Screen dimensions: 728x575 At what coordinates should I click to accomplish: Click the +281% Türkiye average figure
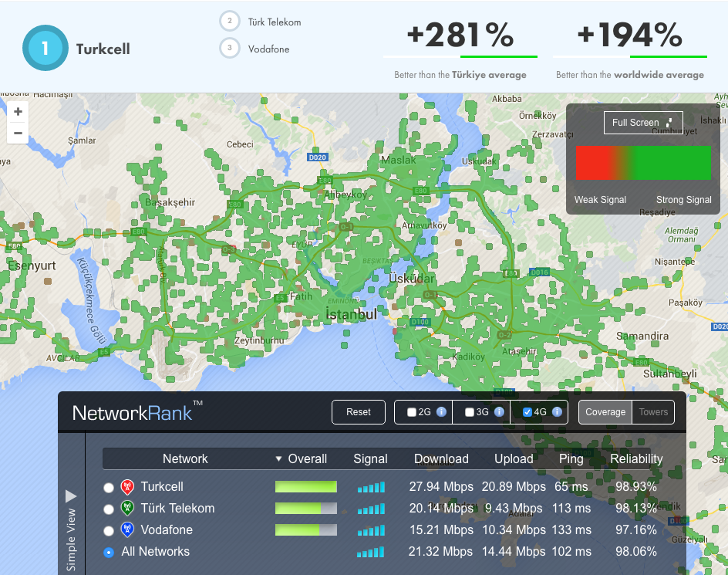tap(460, 36)
